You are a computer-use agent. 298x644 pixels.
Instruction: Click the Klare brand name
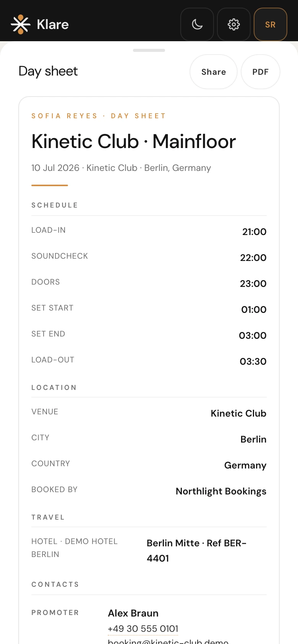[x=53, y=24]
